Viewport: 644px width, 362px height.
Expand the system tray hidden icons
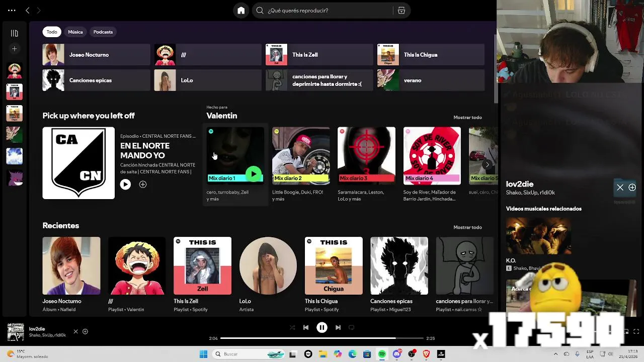click(x=555, y=354)
